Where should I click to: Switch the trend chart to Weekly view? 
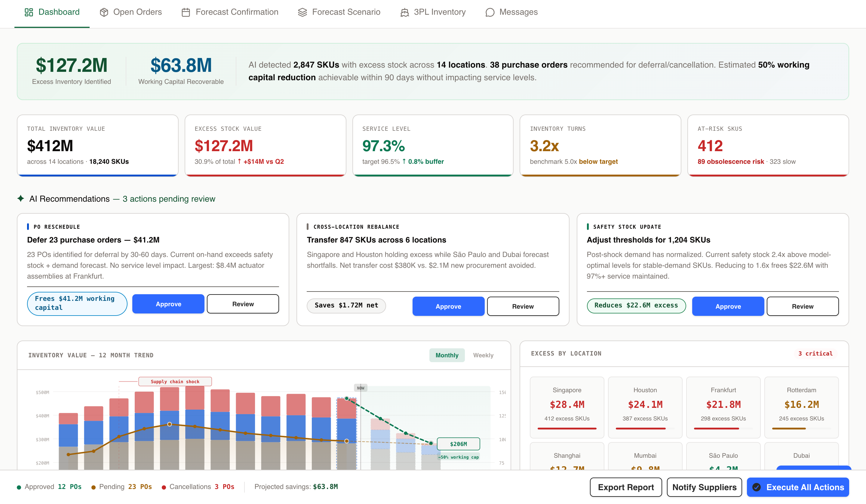click(x=483, y=355)
